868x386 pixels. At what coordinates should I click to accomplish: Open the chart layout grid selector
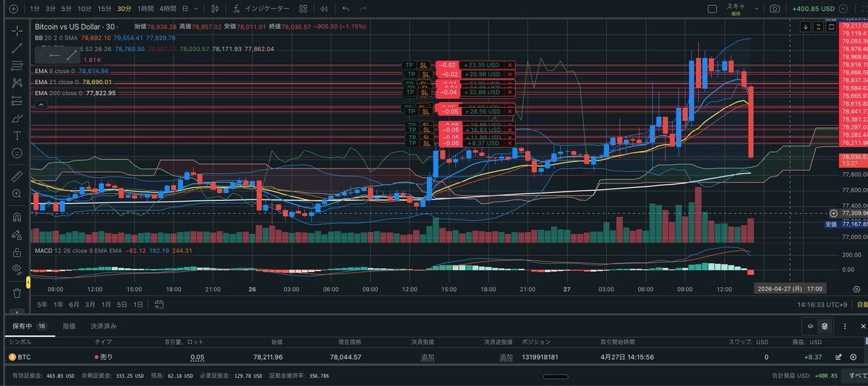tap(303, 9)
